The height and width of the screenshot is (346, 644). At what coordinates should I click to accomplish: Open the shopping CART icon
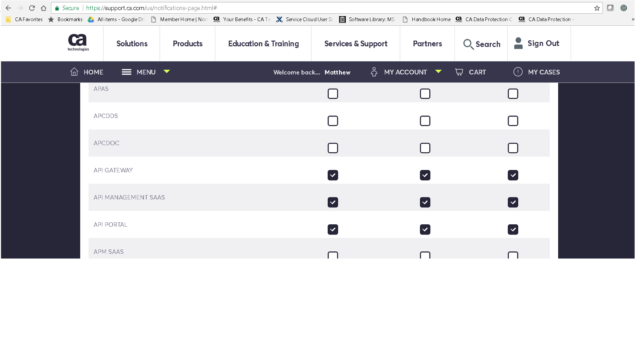459,72
